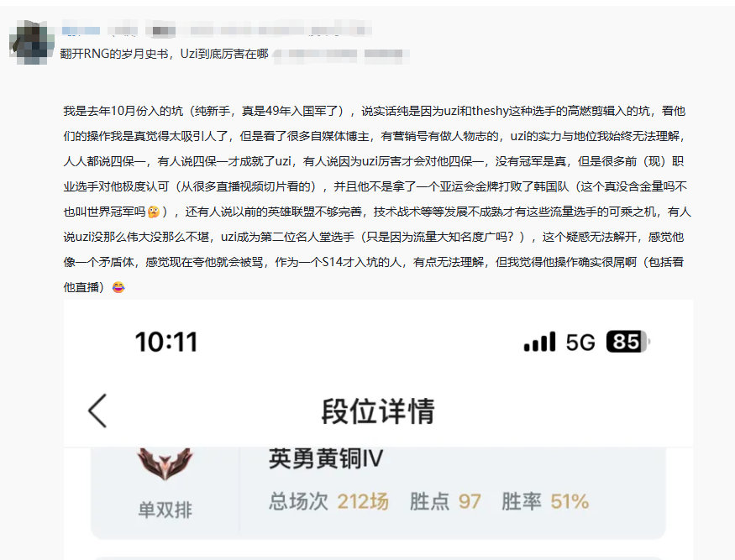Click the blurred tag after the post title
Image resolution: width=735 pixels, height=560 pixels.
(x=341, y=55)
